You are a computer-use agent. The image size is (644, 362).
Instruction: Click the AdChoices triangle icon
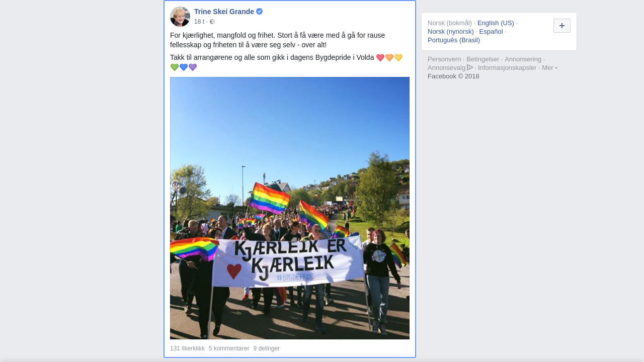[470, 67]
